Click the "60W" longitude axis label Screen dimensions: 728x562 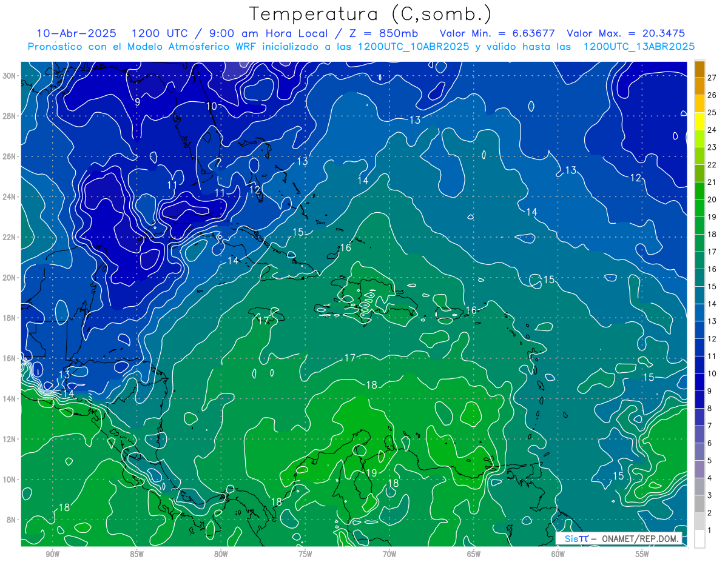click(x=558, y=554)
